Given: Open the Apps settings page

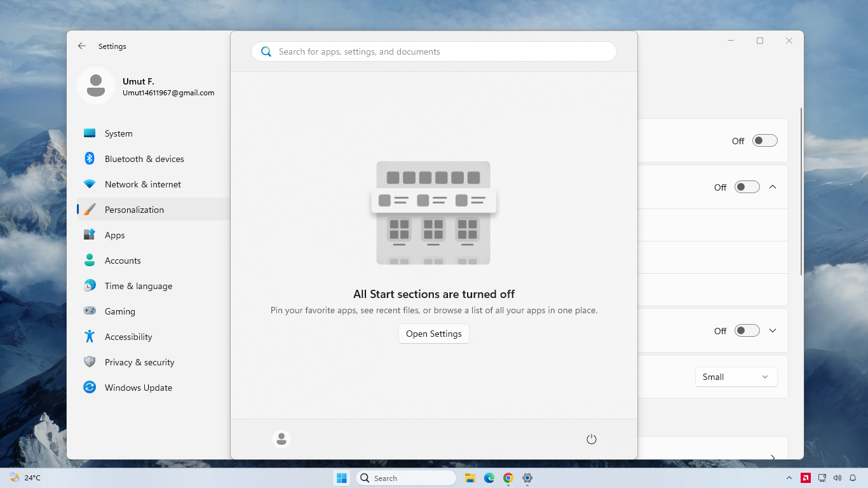Looking at the screenshot, I should (153, 235).
